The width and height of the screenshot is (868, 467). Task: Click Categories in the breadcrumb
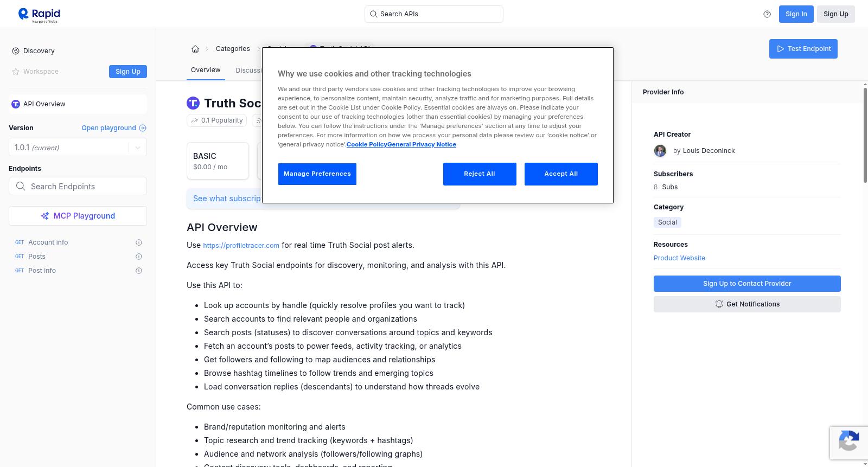(233, 49)
